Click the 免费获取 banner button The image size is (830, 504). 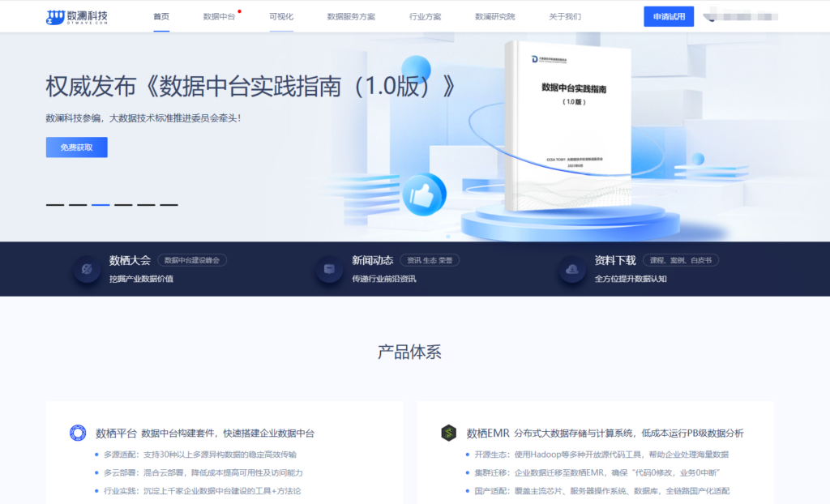[x=75, y=147]
